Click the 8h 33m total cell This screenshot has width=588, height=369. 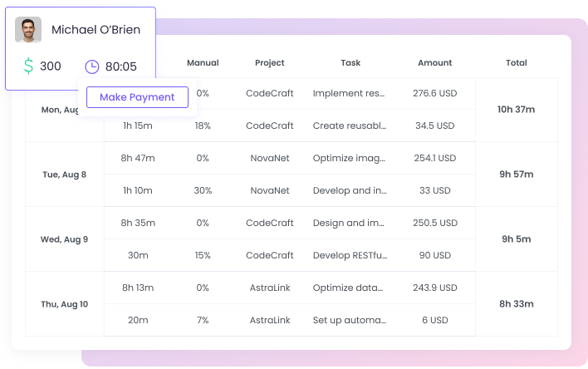(516, 304)
